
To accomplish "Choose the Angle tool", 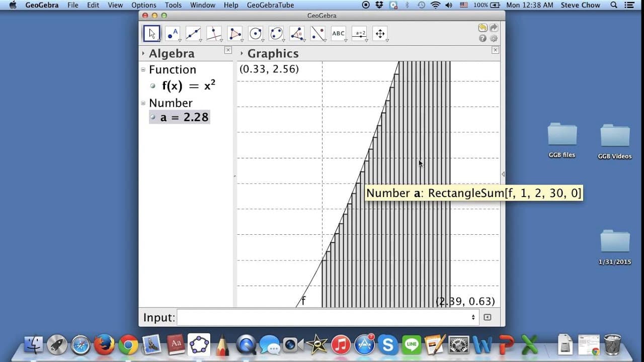I will click(x=297, y=34).
